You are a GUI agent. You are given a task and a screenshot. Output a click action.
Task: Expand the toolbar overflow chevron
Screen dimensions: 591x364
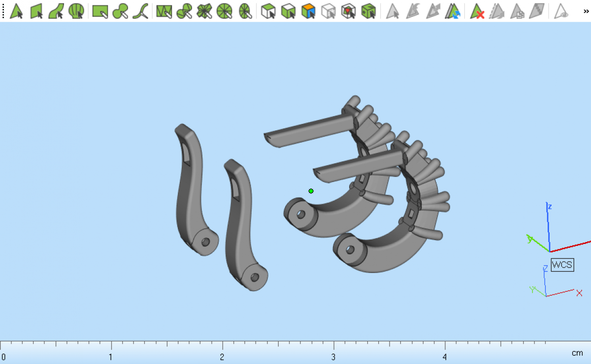[586, 11]
